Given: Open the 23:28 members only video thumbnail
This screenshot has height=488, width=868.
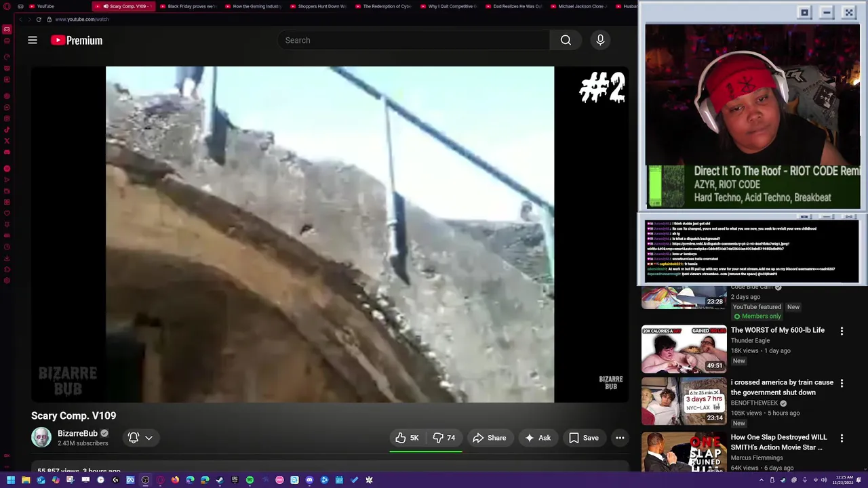Looking at the screenshot, I should (x=684, y=298).
